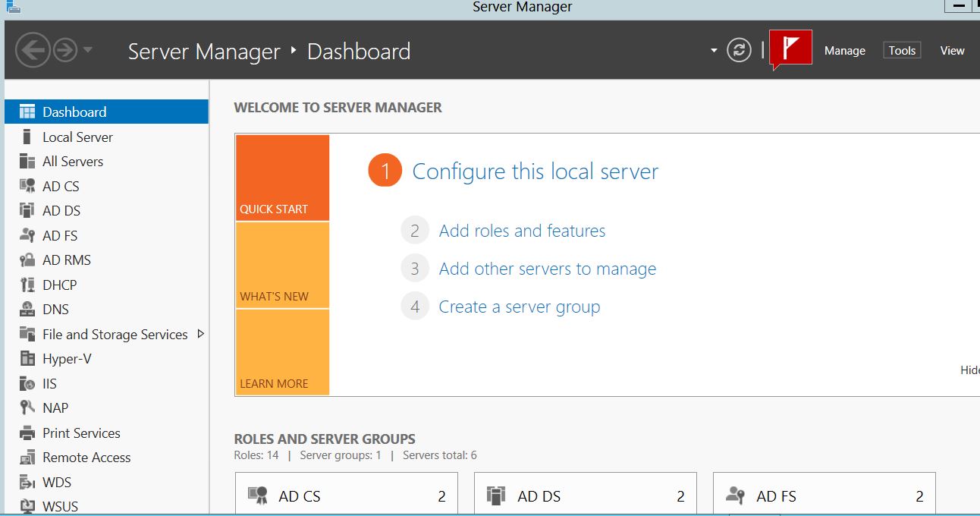Click the Print Services printer icon
Viewport: 980px width, 516px height.
[x=27, y=433]
